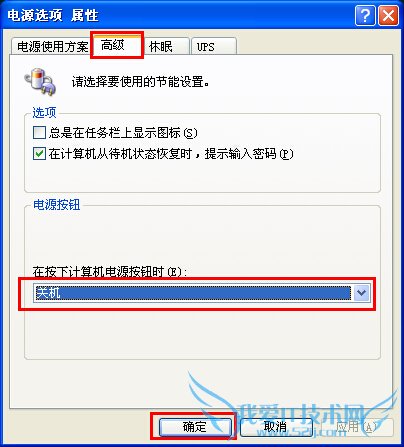The width and height of the screenshot is (404, 447).
Task: Click the 电源选项 属性 title bar
Action: coord(177,15)
